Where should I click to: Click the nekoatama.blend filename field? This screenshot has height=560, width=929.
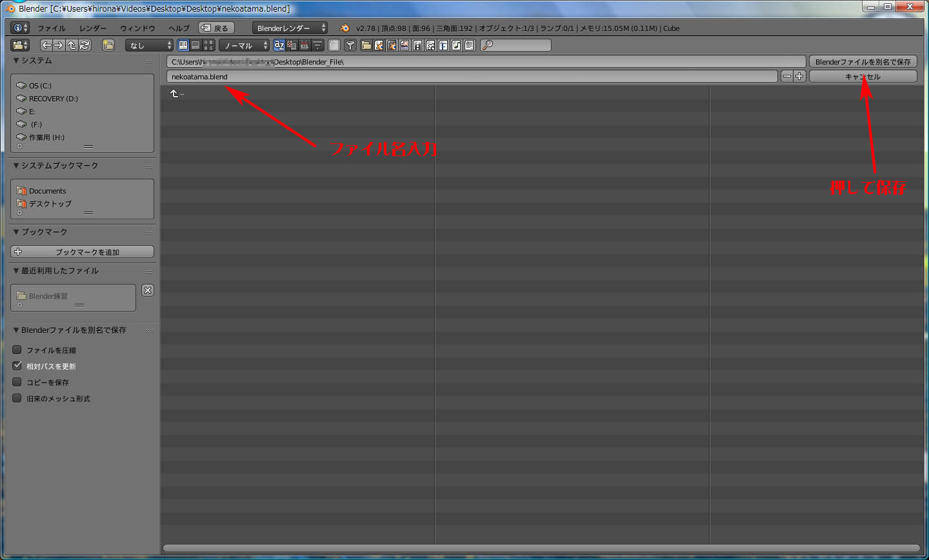pyautogui.click(x=472, y=76)
